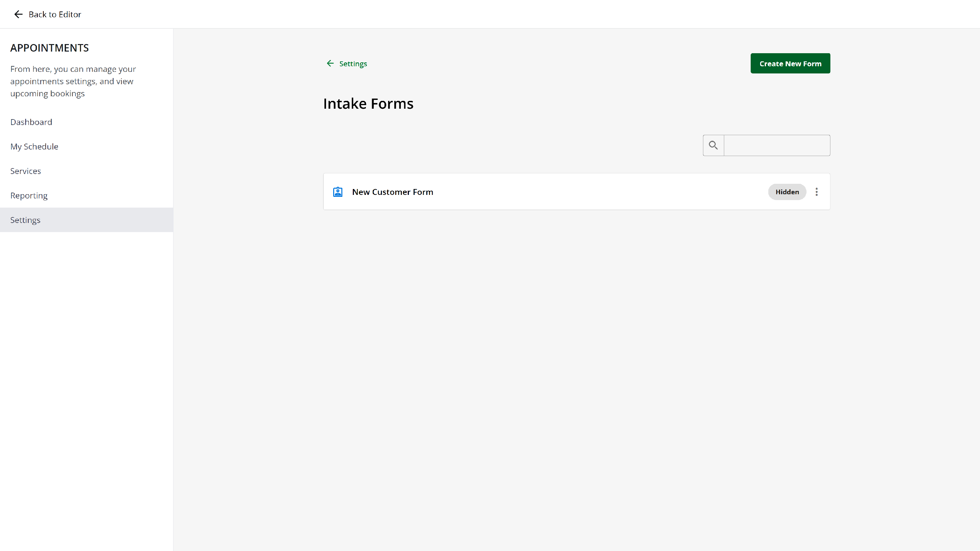The width and height of the screenshot is (980, 551).
Task: Go to My Schedule in sidebar
Action: tap(34, 147)
